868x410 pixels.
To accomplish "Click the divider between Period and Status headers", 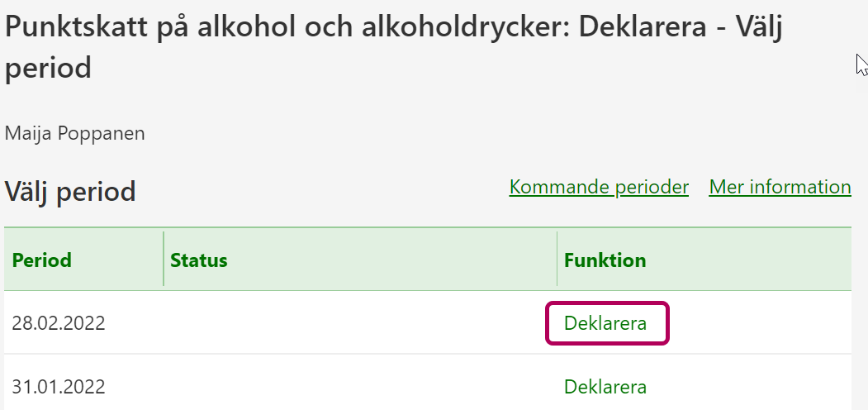I will pos(164,260).
